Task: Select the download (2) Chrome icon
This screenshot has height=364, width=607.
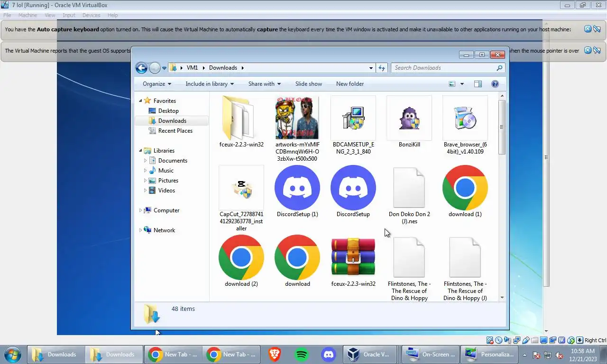Action: (x=241, y=257)
